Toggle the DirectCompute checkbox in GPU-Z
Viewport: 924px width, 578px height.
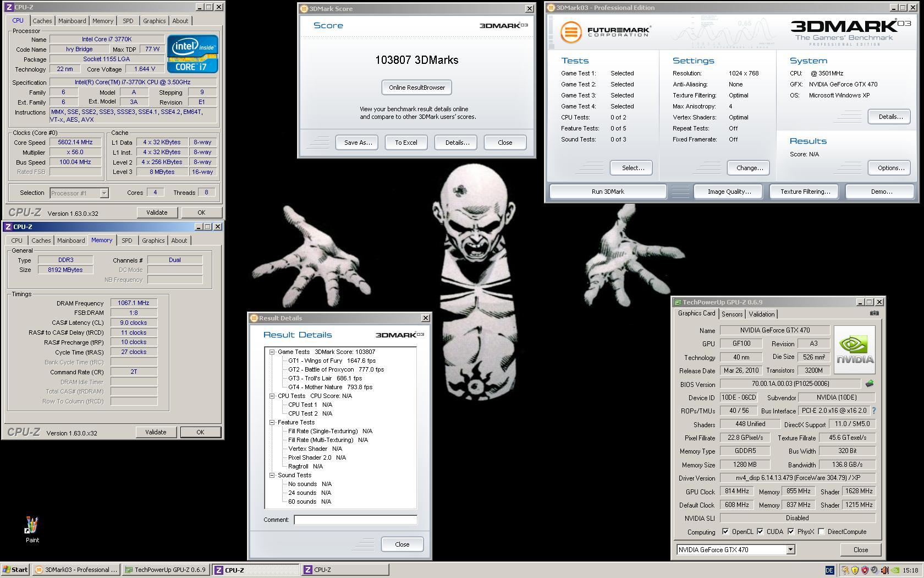[x=821, y=532]
